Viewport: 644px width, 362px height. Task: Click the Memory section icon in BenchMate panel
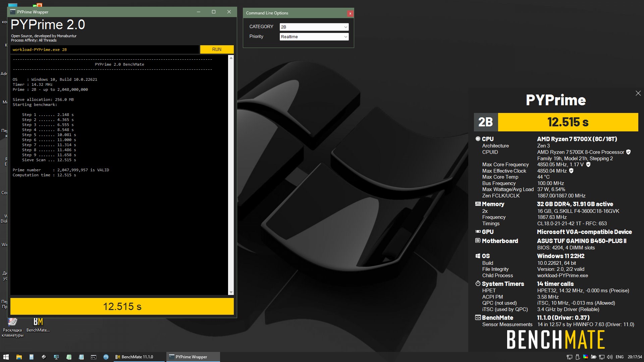tap(478, 204)
